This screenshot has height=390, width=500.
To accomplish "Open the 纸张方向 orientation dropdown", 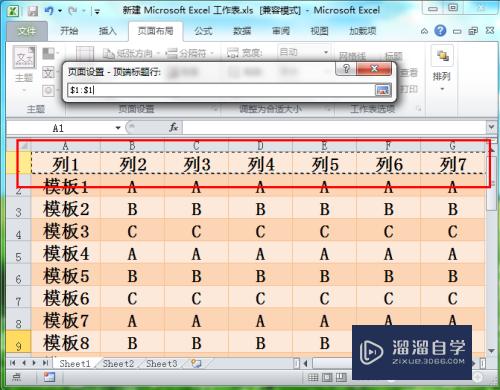I will click(158, 53).
